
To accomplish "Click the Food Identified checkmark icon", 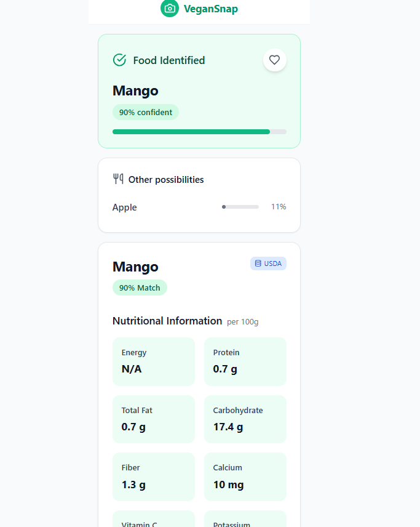I will (119, 60).
